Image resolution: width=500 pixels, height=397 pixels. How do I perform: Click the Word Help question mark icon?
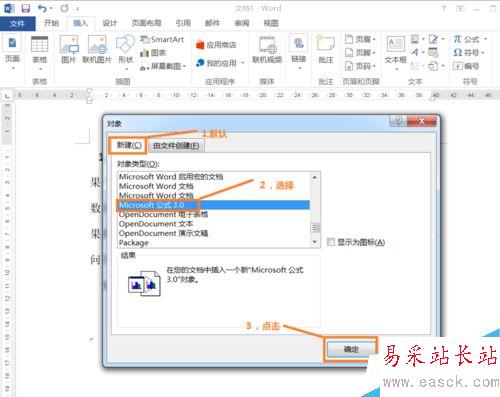444,9
